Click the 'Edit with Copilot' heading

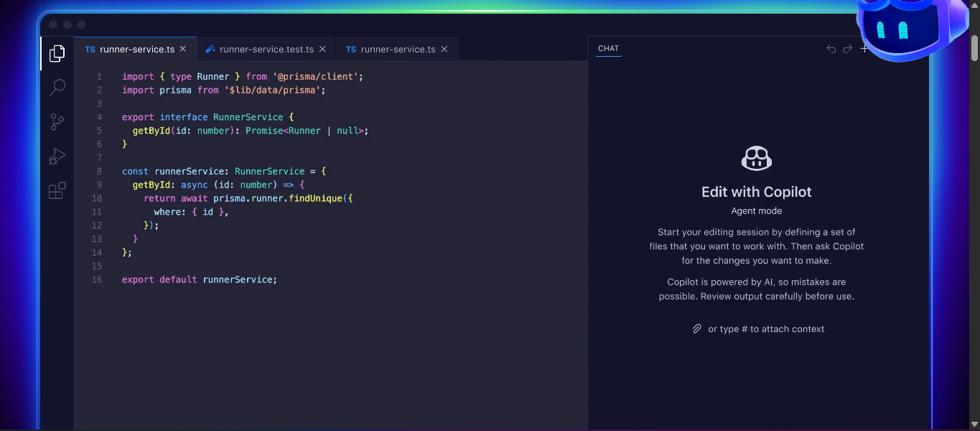point(757,192)
